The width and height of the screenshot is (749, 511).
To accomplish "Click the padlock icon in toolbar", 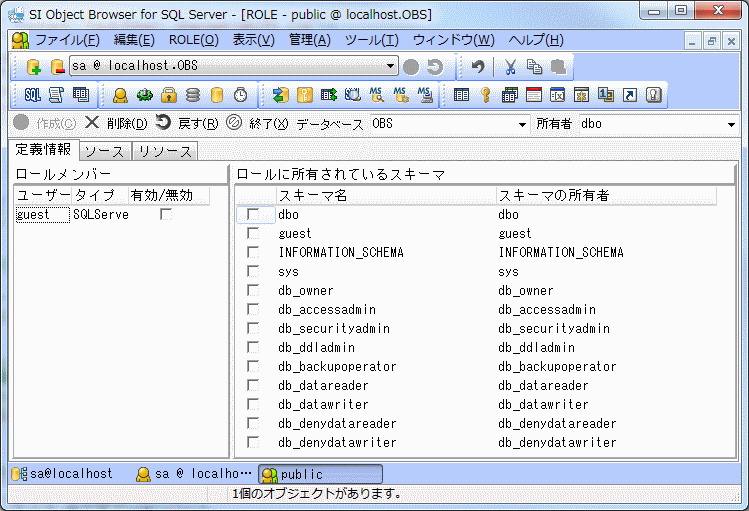I will (169, 95).
